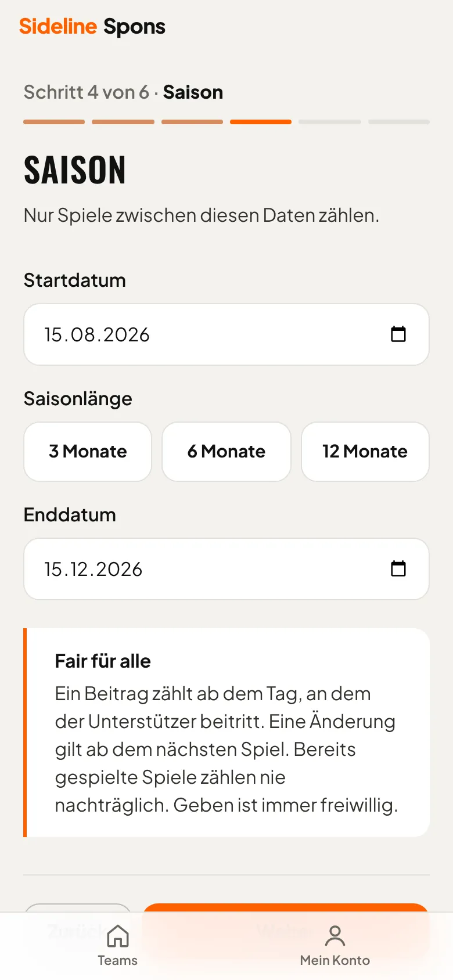Continue with the orange Weiter button

pos(286,909)
